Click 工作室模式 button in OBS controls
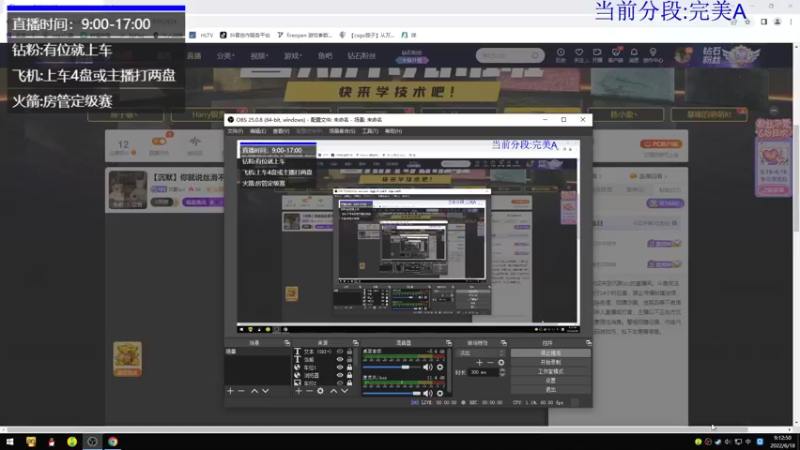 coord(551,371)
